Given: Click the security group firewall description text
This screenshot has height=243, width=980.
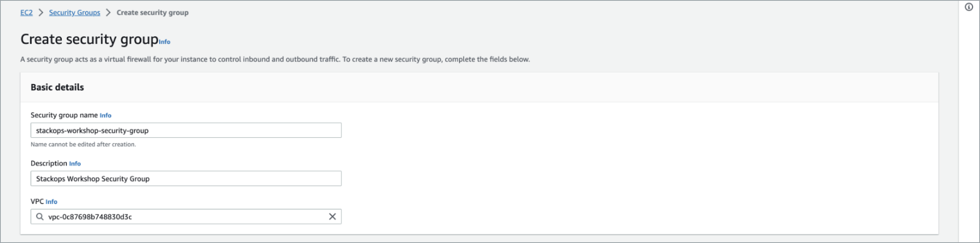Looking at the screenshot, I should [x=274, y=59].
